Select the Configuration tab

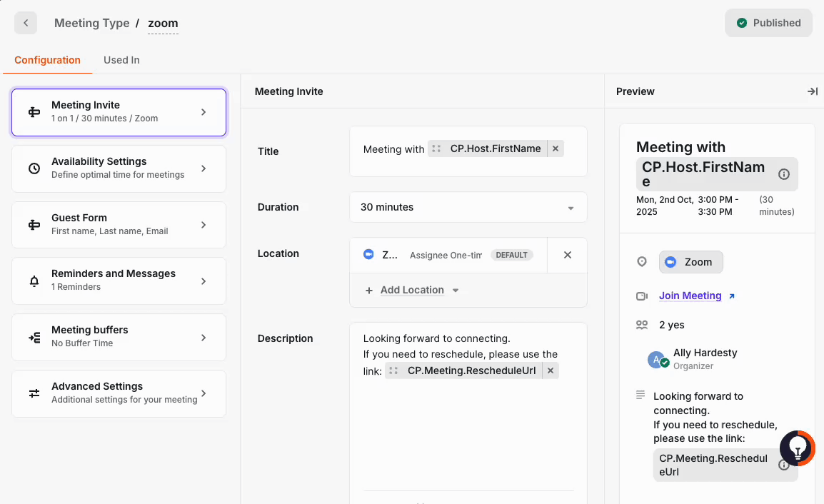47,60
